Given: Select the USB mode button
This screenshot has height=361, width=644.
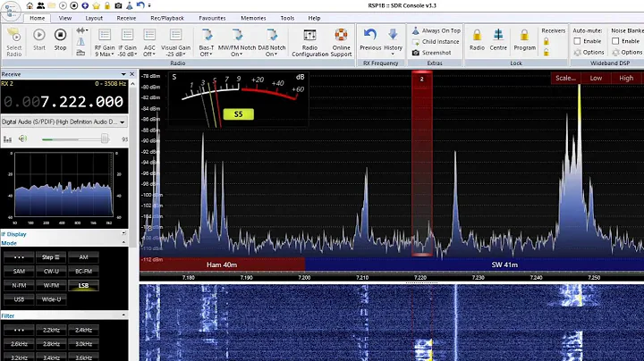Looking at the screenshot, I should point(19,299).
